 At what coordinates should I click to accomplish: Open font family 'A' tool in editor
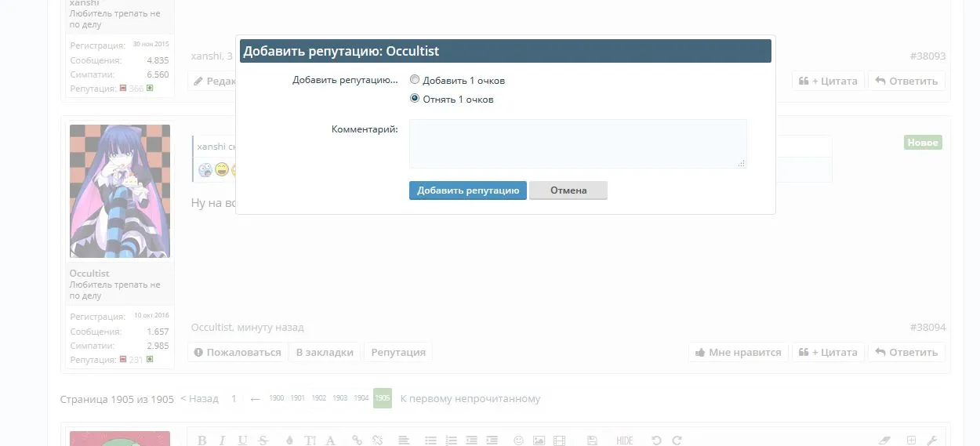(330, 441)
